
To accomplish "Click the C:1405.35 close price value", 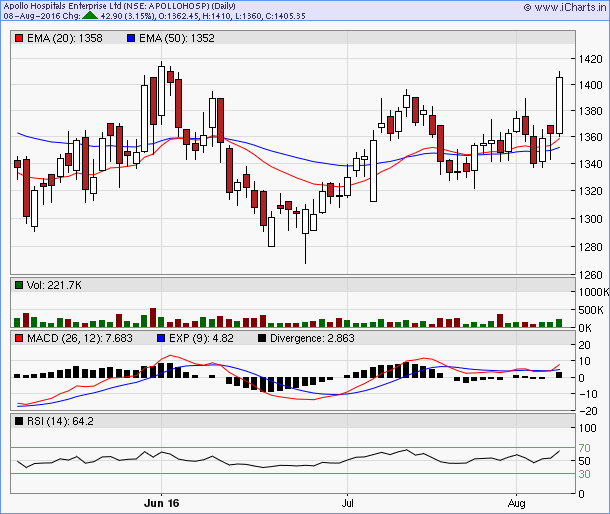I will [x=284, y=16].
